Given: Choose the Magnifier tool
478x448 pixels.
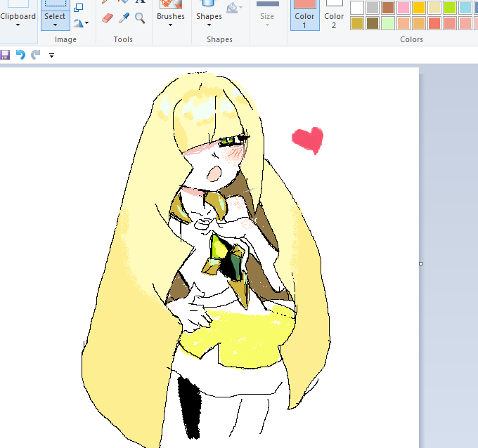Looking at the screenshot, I should pyautogui.click(x=140, y=18).
